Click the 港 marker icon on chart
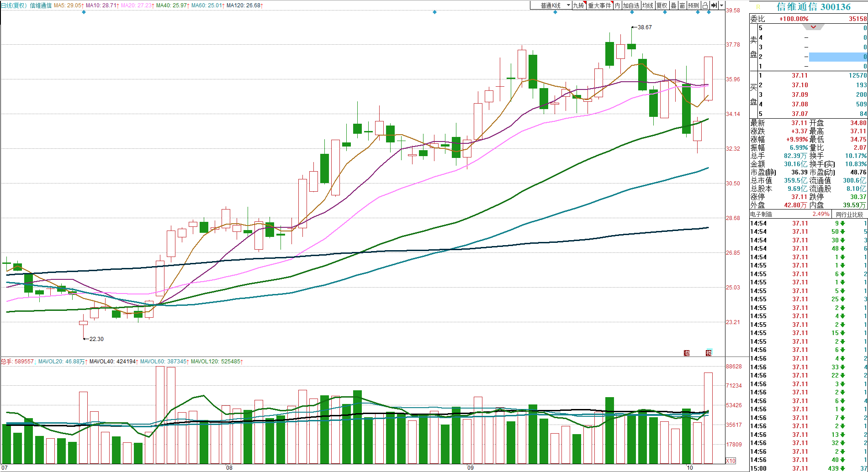 coord(687,353)
